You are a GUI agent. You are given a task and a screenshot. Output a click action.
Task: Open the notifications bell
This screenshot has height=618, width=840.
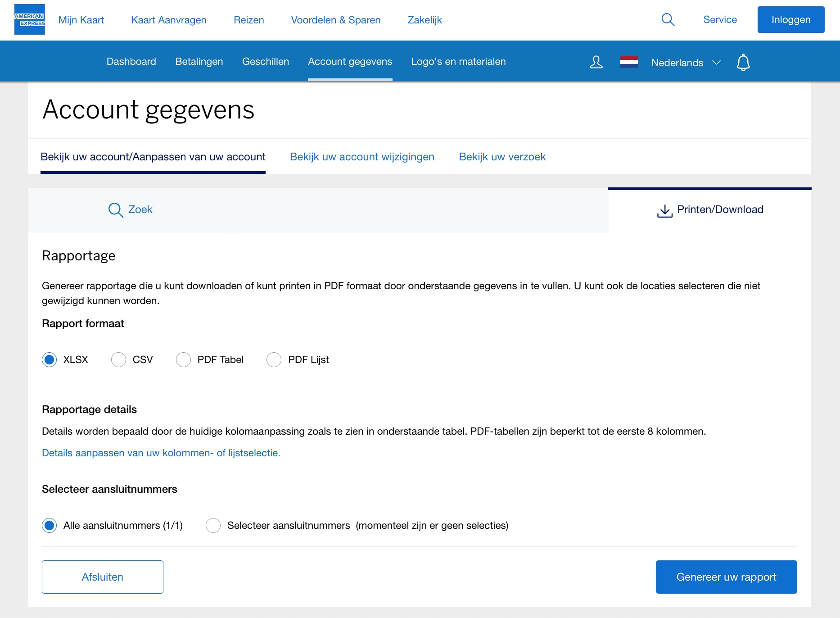pyautogui.click(x=744, y=62)
